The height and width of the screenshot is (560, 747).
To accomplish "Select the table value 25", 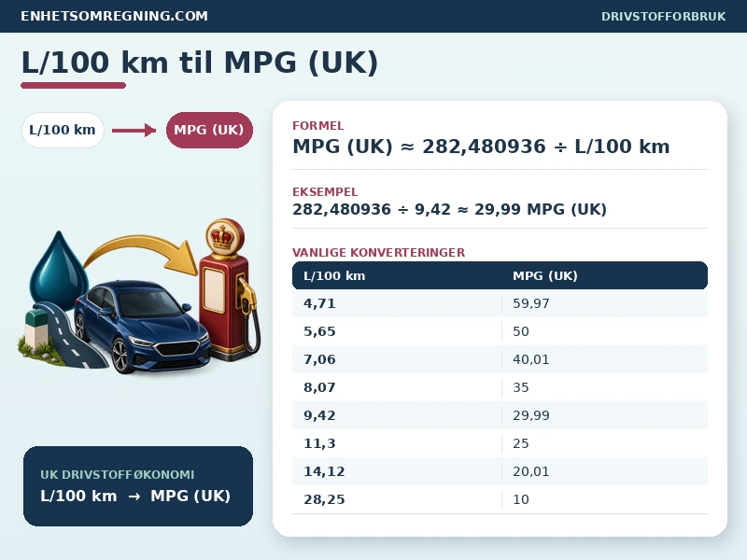I will [521, 444].
